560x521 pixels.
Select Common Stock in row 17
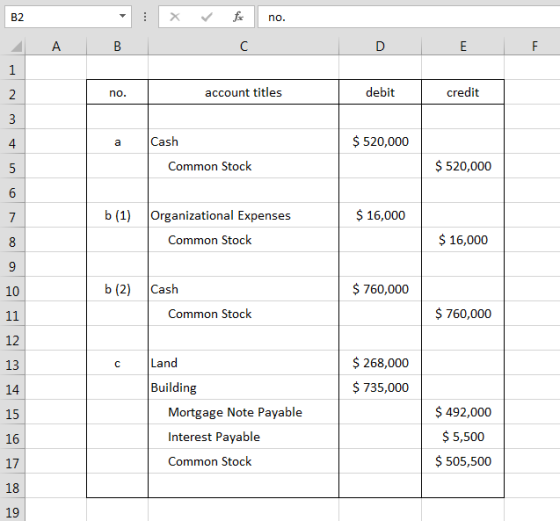point(244,462)
